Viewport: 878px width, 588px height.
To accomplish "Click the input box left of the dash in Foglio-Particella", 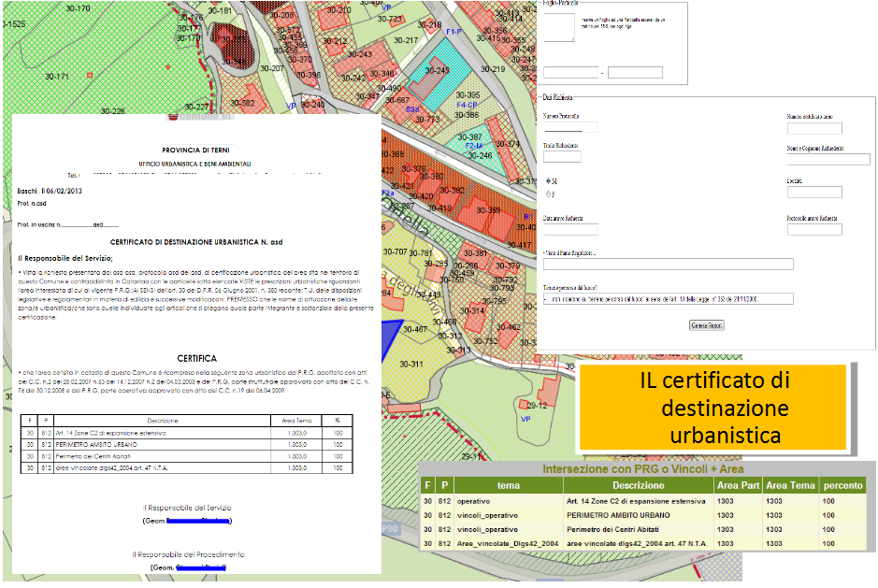I will coord(571,72).
